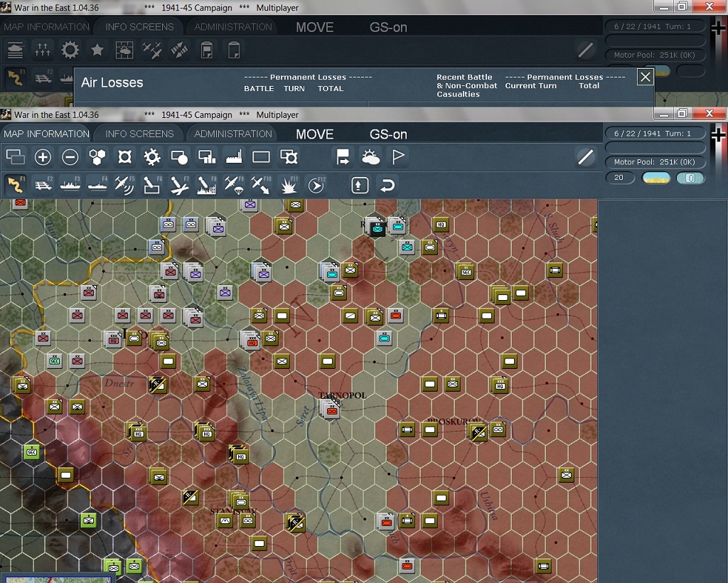Toggle the light teal pill showing 0
Image resolution: width=728 pixels, height=583 pixels.
point(690,178)
